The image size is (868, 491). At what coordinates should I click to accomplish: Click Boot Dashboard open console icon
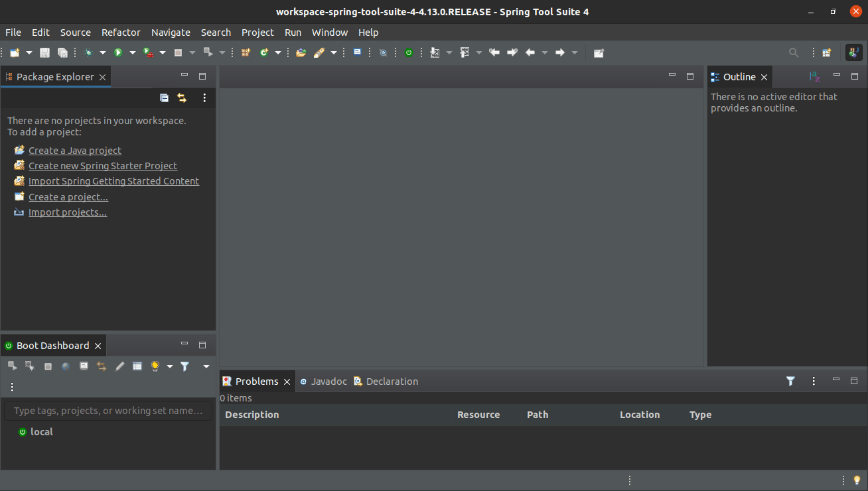coord(84,366)
